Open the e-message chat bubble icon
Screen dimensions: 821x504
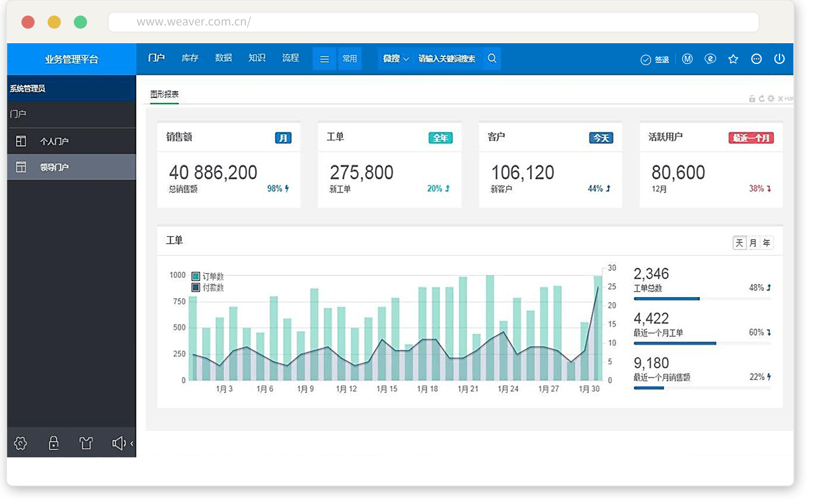[x=710, y=59]
